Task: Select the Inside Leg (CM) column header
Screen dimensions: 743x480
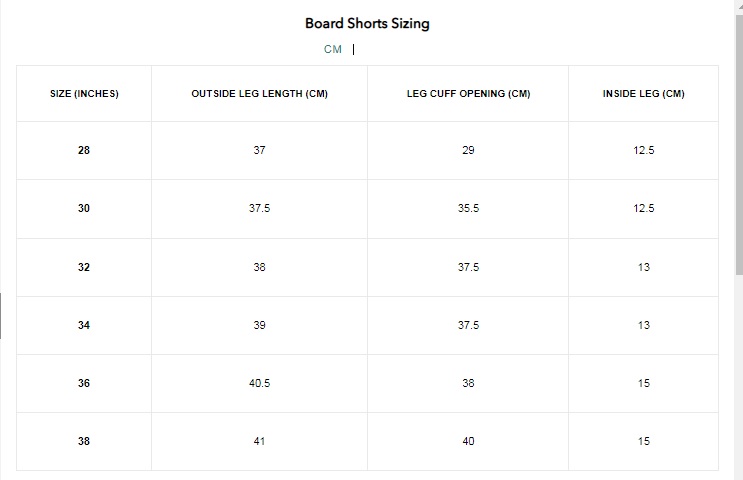Action: [643, 94]
